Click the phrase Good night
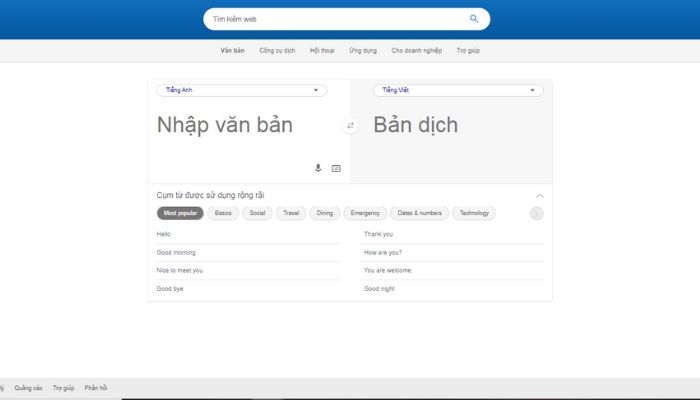700x400 pixels. coord(379,289)
